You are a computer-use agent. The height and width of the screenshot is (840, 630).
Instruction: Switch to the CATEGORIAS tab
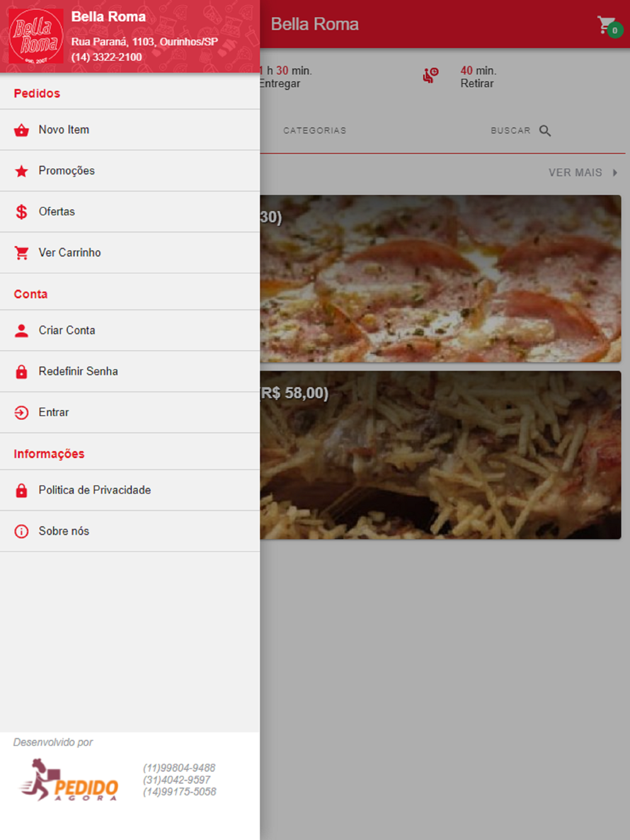315,130
